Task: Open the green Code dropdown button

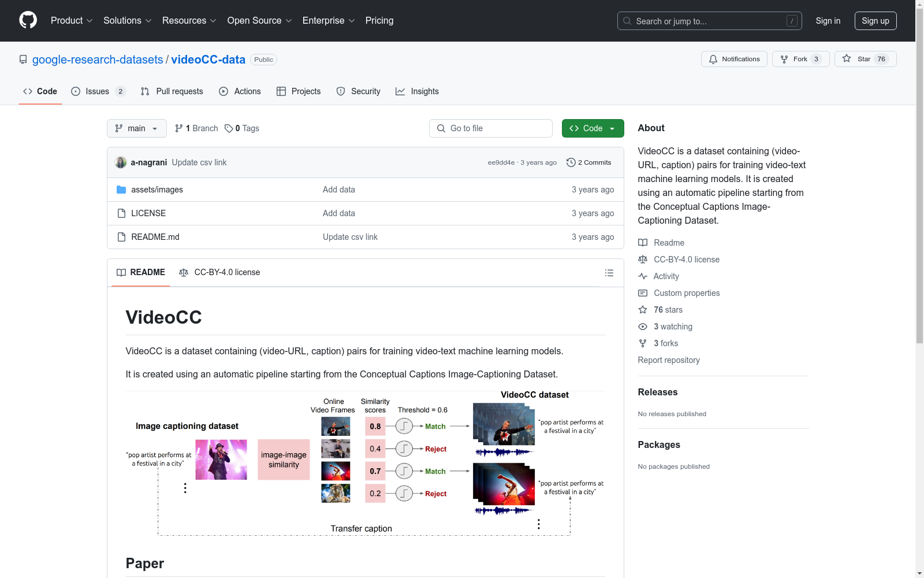Action: 593,128
